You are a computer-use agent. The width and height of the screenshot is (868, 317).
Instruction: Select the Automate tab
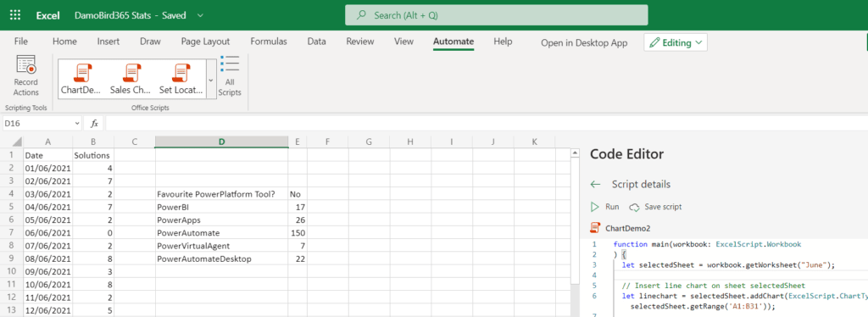453,42
